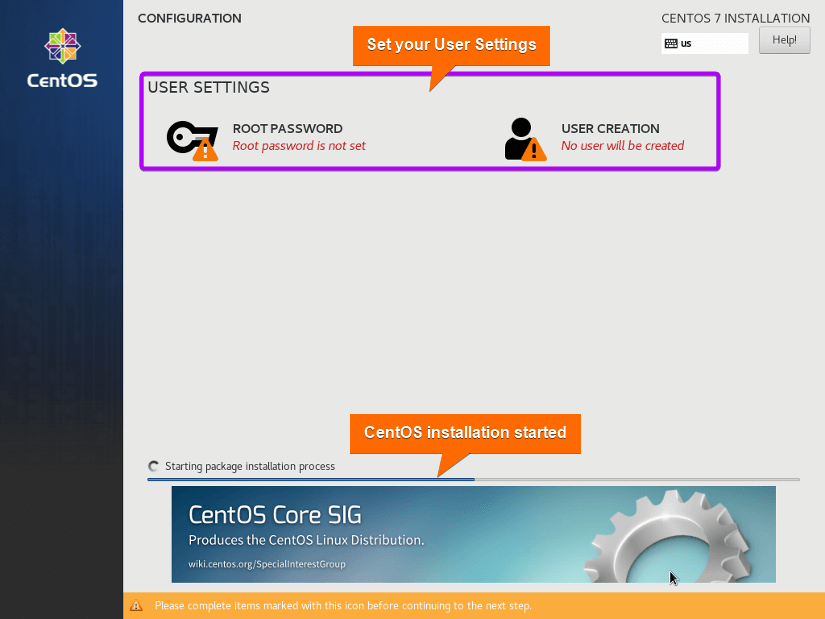Viewport: 825px width, 619px height.
Task: Click 'Produces the CentOS Linux Distribution.' text
Action: click(x=306, y=540)
